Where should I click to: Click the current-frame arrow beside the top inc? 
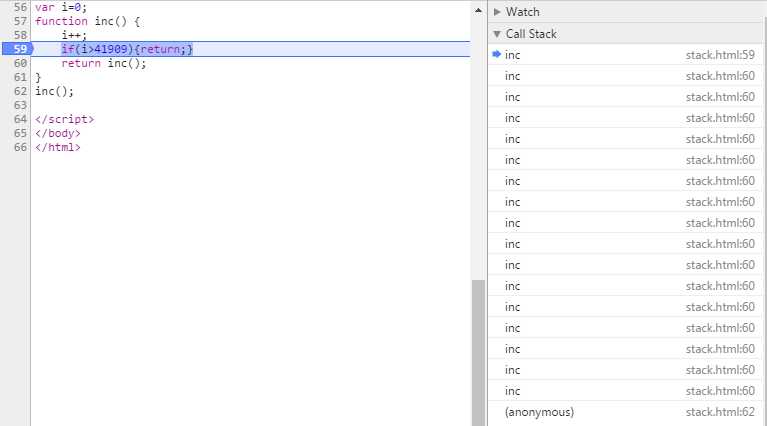496,54
